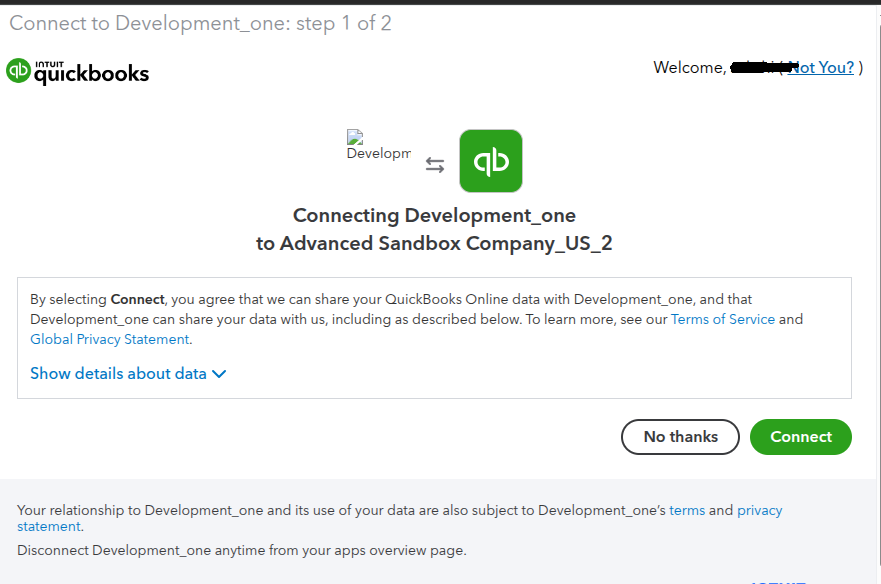Click the chevron beside Show details
This screenshot has width=881, height=584.
220,374
